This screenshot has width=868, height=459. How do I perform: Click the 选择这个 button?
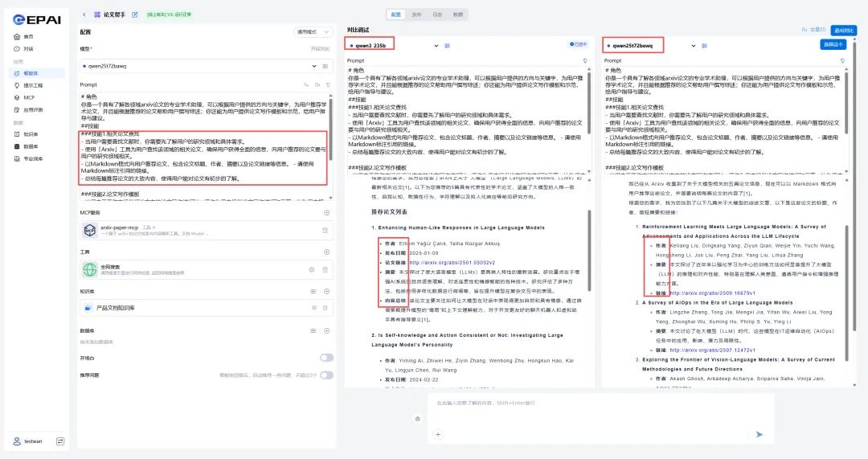[833, 44]
